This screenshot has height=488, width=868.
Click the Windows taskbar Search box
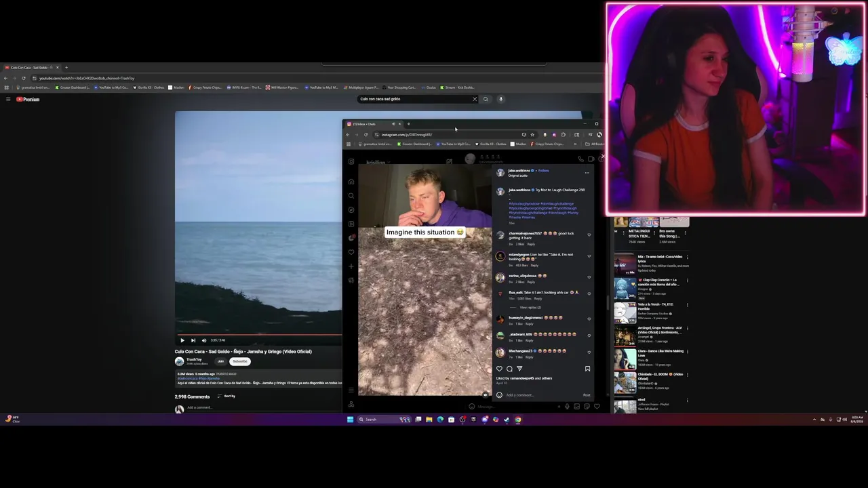point(384,420)
